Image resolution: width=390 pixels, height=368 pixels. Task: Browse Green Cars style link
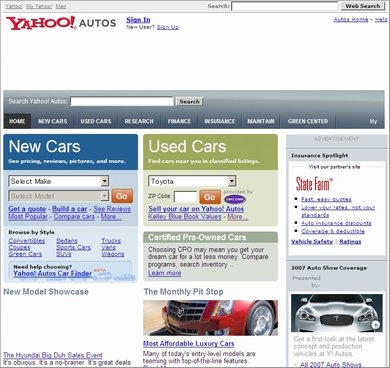pos(25,254)
